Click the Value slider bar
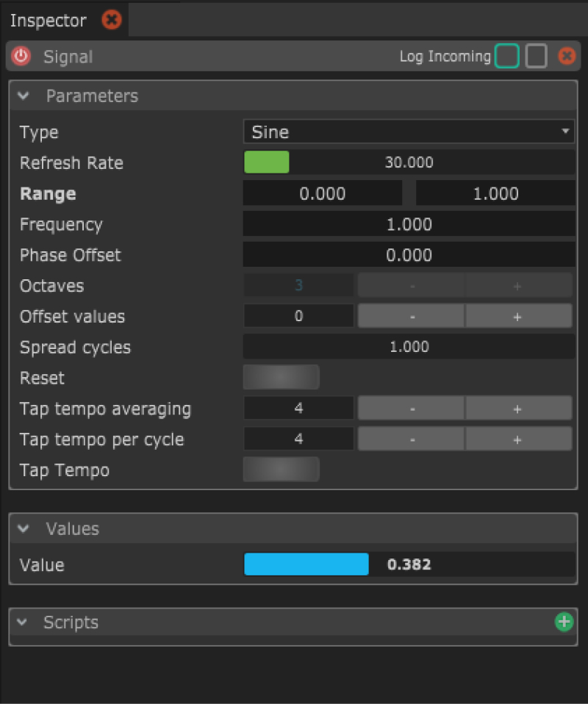The height and width of the screenshot is (704, 588). tap(409, 564)
